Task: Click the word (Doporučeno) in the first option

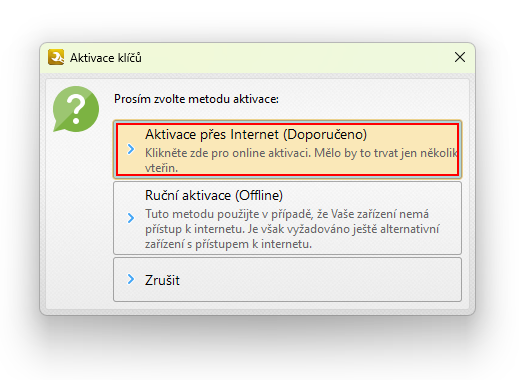Action: [x=325, y=134]
